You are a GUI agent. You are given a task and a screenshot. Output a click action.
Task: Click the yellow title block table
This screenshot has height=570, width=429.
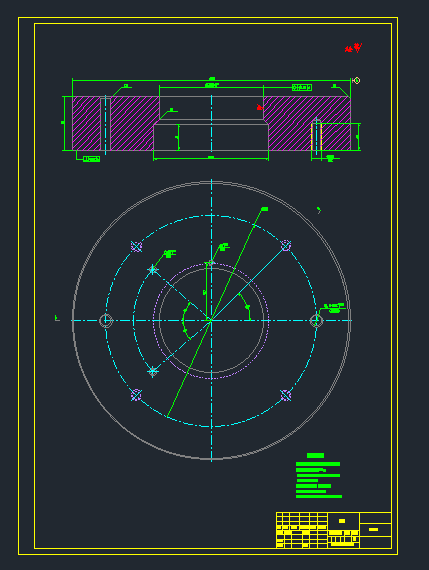coord(334,530)
